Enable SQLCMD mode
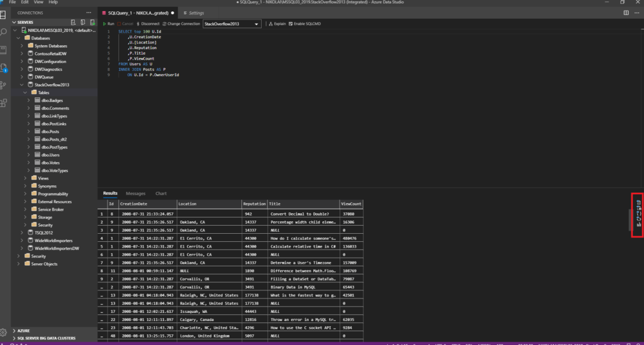 click(305, 24)
